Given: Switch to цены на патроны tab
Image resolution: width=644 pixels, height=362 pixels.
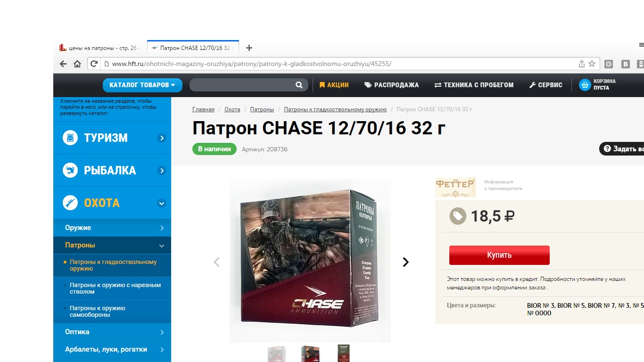Looking at the screenshot, I should pos(100,48).
